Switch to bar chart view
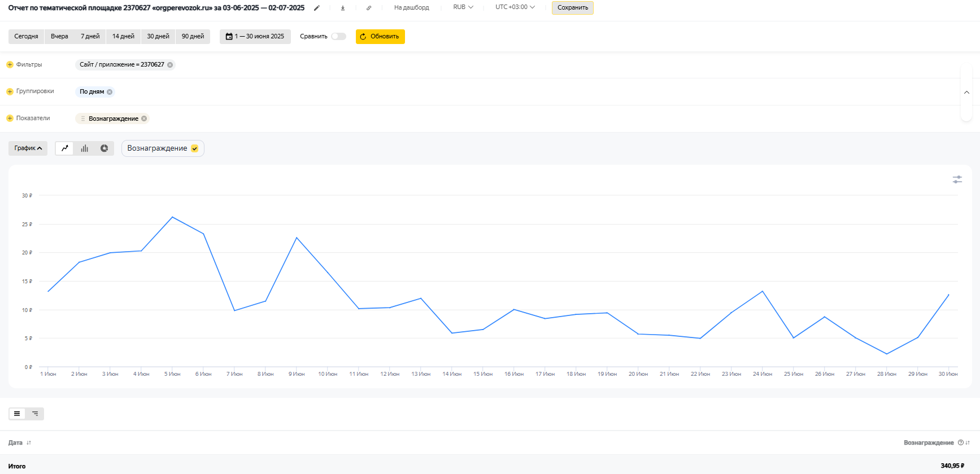This screenshot has width=980, height=474. click(85, 148)
